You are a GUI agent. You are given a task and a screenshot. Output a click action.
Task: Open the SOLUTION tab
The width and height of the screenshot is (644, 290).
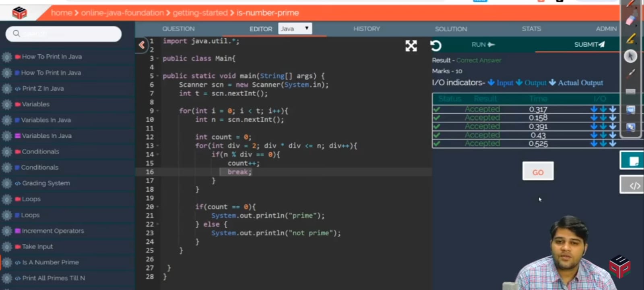[451, 29]
